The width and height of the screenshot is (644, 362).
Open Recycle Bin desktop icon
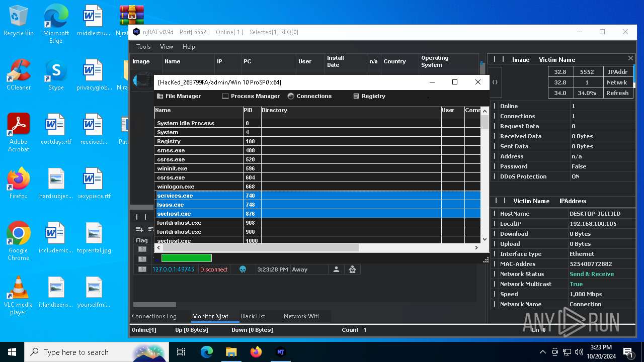pyautogui.click(x=19, y=21)
